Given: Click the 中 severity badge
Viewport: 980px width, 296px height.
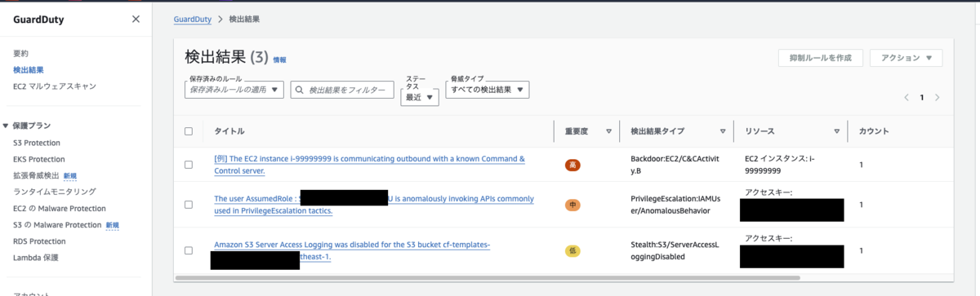Looking at the screenshot, I should pos(572,205).
